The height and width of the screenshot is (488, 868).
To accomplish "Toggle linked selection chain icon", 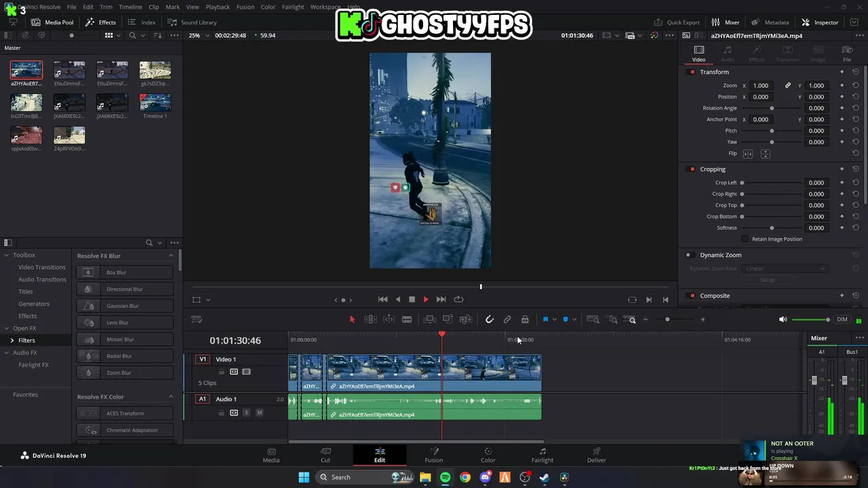I will click(x=507, y=319).
